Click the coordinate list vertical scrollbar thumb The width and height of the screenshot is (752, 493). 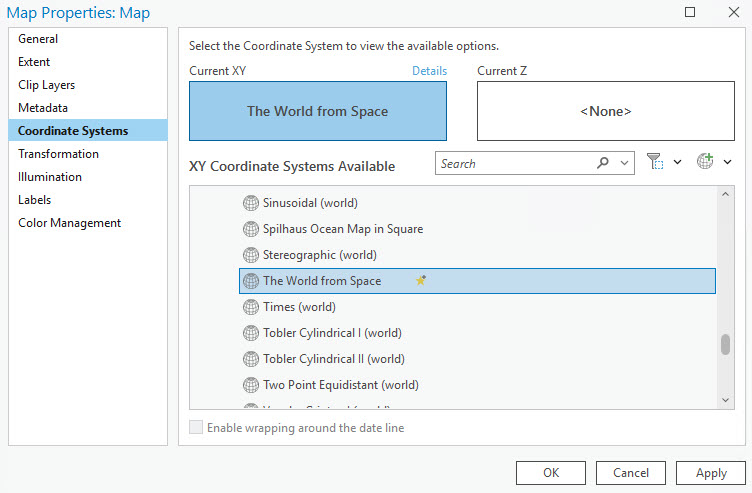[725, 344]
